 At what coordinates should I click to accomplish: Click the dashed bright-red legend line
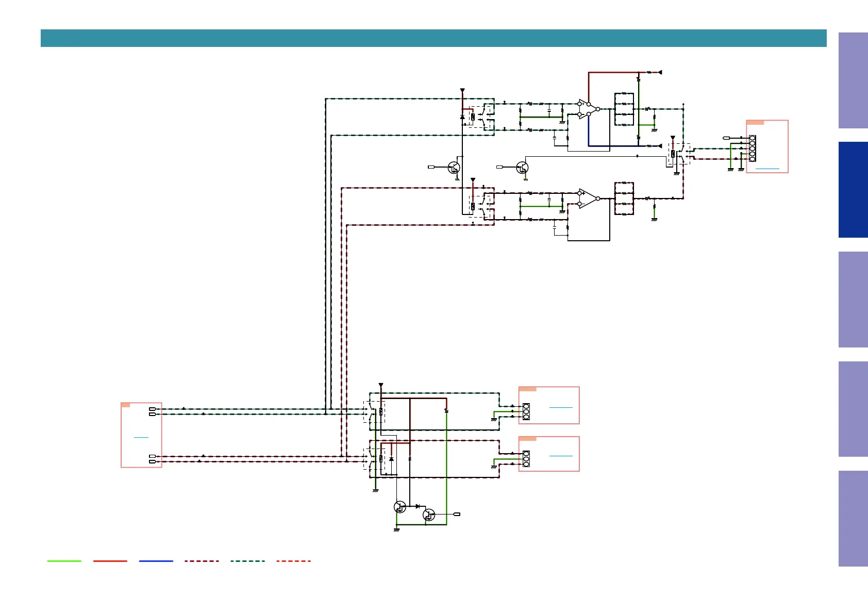coord(294,561)
